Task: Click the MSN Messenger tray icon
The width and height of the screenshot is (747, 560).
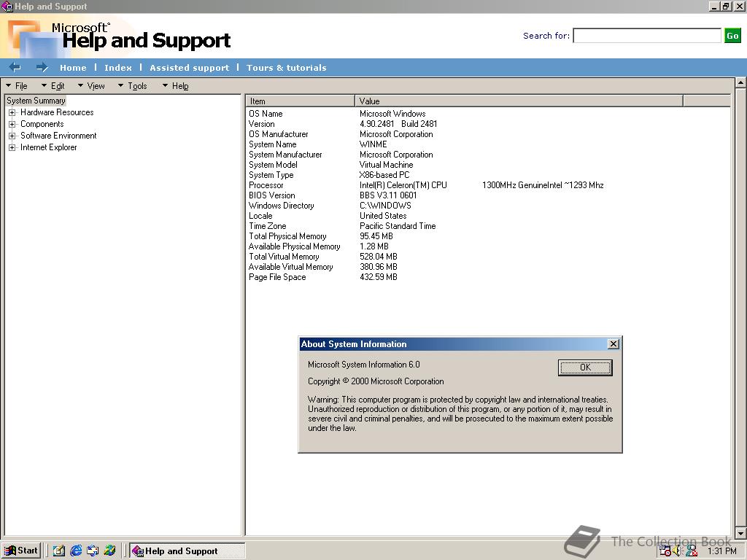Action: coord(692,551)
